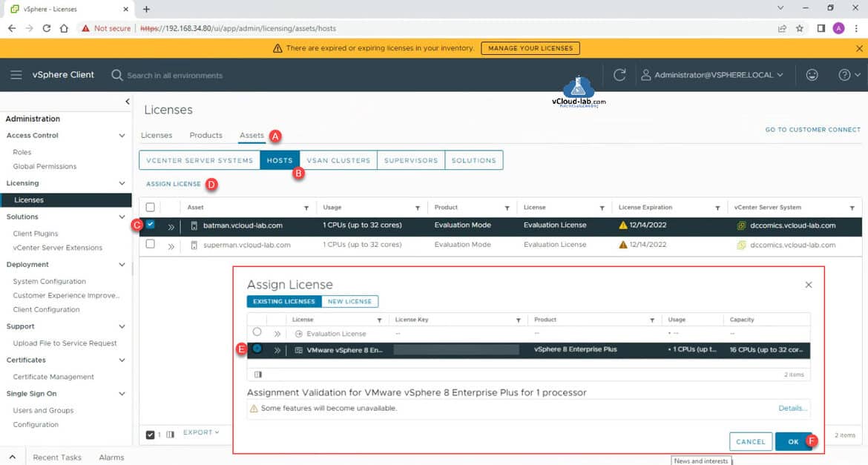Open System Configuration in the sidebar
This screenshot has height=465, width=868.
(49, 281)
